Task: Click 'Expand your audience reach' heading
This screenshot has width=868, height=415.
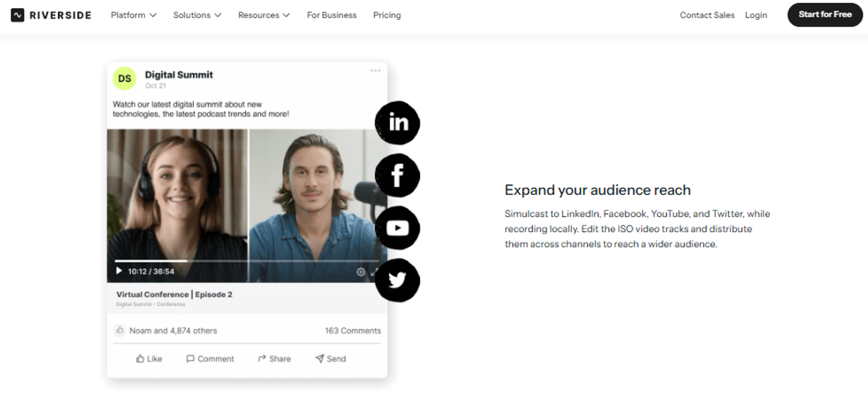Action: tap(598, 190)
